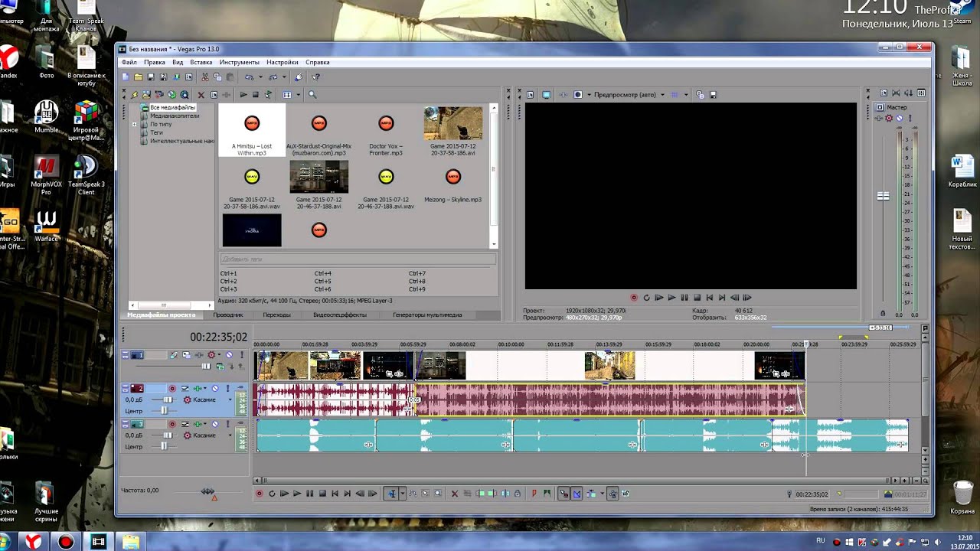This screenshot has width=980, height=551.
Task: Switch to the Генераторы мультимедиа tab
Action: [427, 315]
